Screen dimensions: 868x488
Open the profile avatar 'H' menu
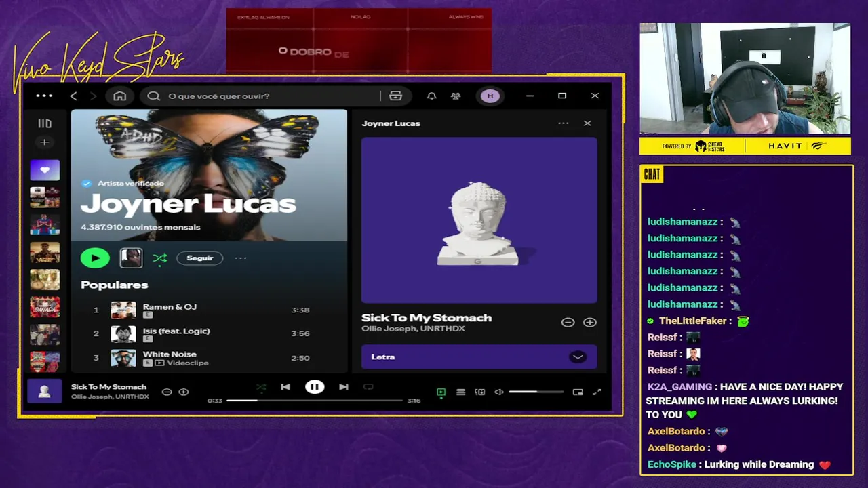click(490, 96)
